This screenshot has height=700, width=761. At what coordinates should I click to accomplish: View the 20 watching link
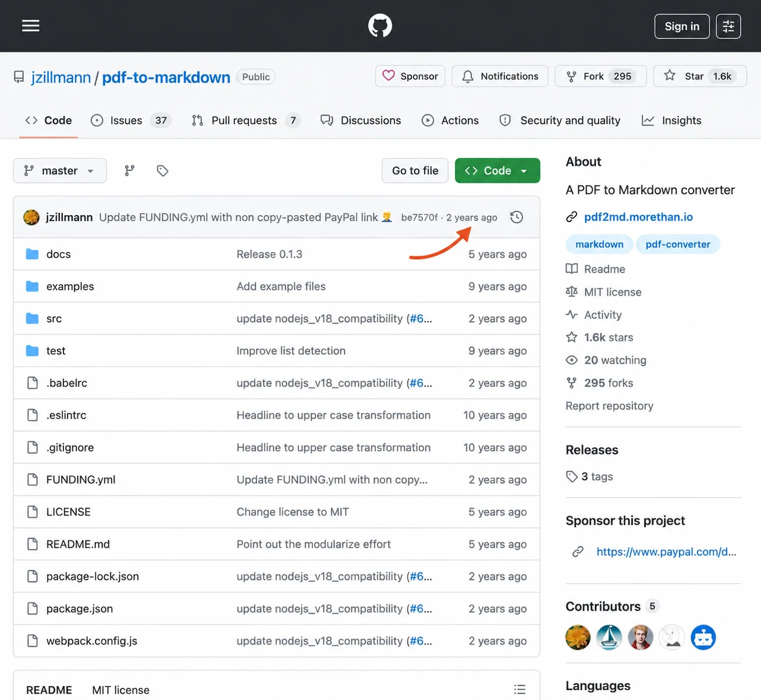pos(606,360)
